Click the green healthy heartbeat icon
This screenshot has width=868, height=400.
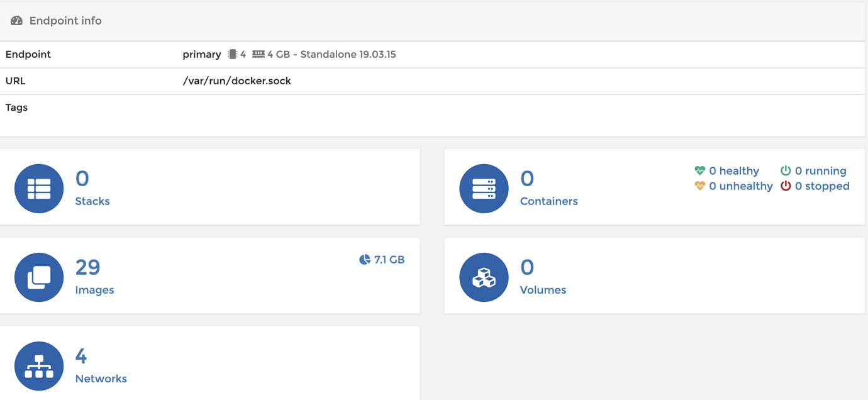coord(701,170)
